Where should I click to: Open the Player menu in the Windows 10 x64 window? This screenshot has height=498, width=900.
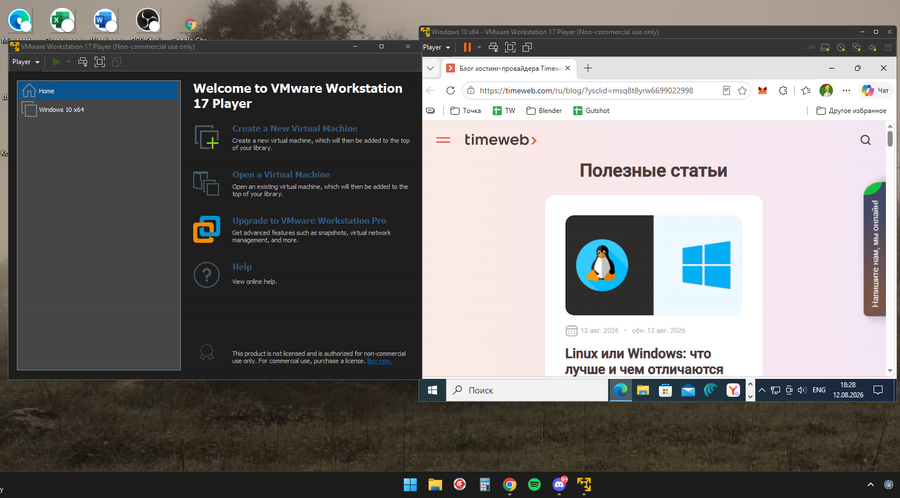436,47
